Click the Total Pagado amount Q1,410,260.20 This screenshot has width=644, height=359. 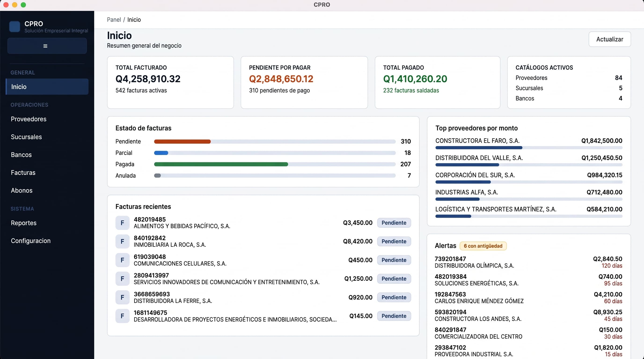(x=415, y=79)
